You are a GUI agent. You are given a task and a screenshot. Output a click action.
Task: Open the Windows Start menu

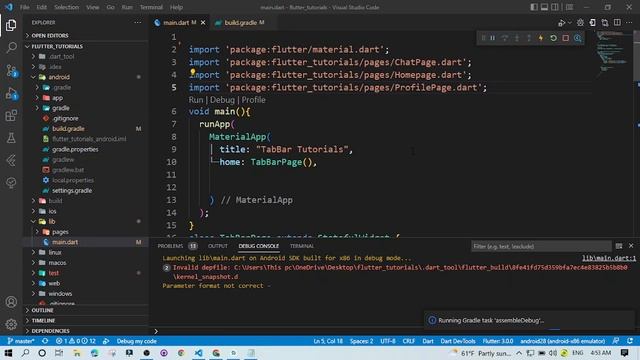pos(8,353)
